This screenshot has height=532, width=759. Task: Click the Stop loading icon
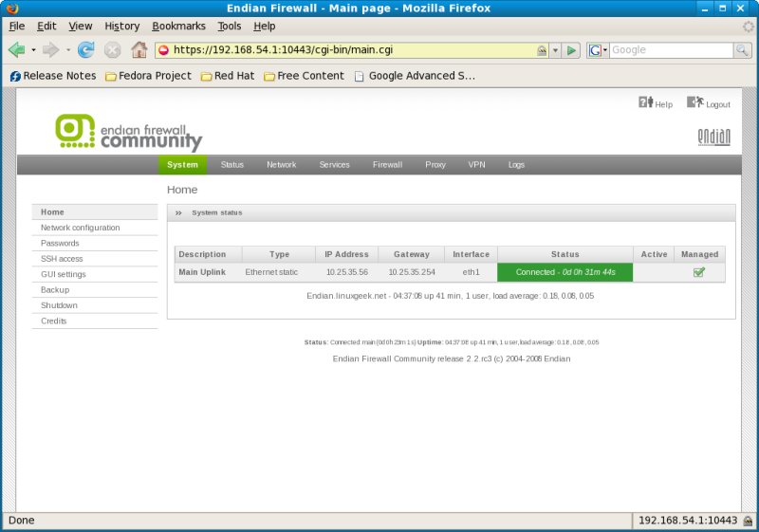click(x=112, y=50)
